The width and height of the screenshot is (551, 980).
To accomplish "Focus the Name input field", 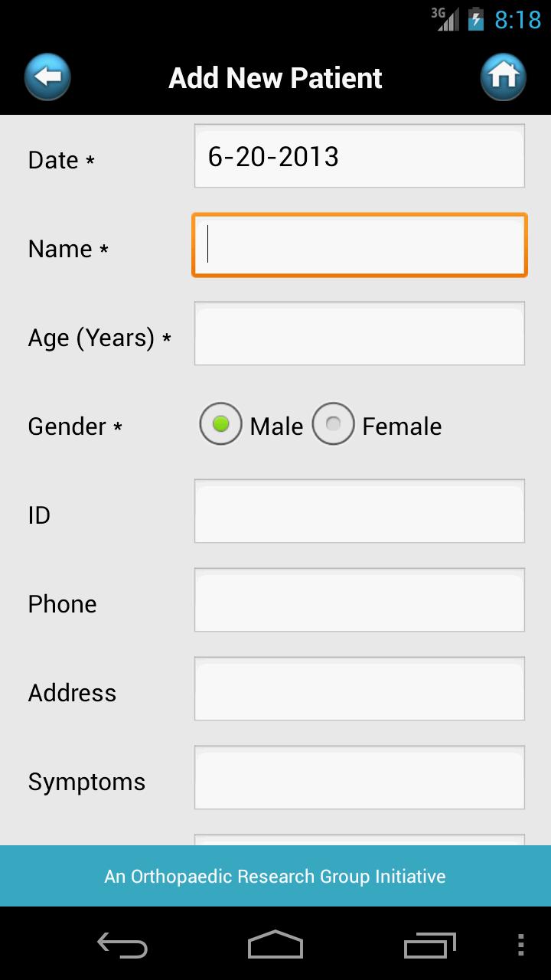I will [x=359, y=245].
